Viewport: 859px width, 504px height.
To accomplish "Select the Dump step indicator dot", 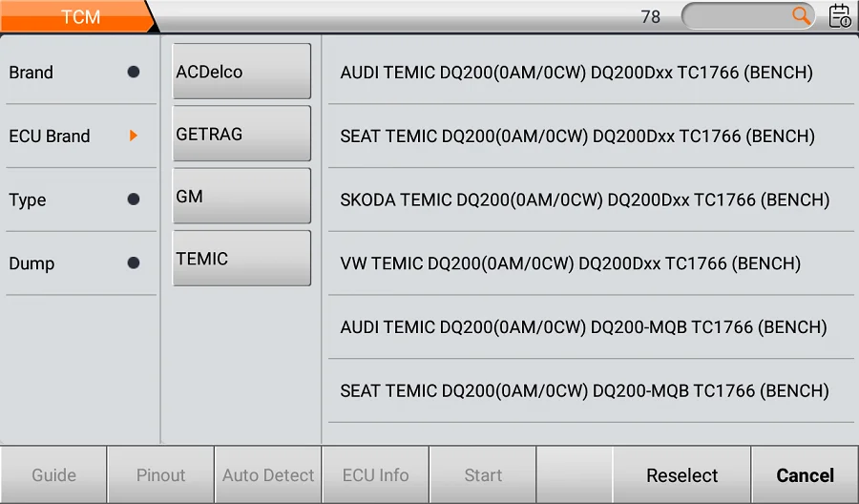I will 134,263.
